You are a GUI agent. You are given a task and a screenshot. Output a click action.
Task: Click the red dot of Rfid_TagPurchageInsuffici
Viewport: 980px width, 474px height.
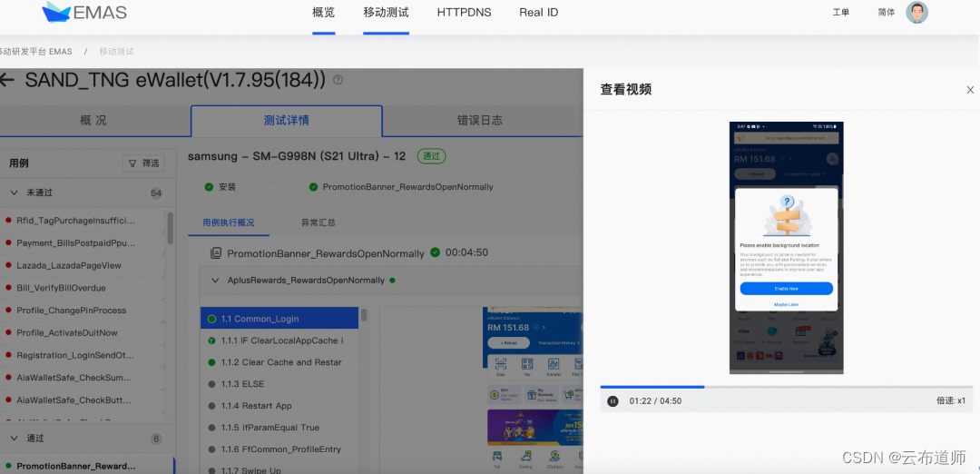tap(9, 221)
